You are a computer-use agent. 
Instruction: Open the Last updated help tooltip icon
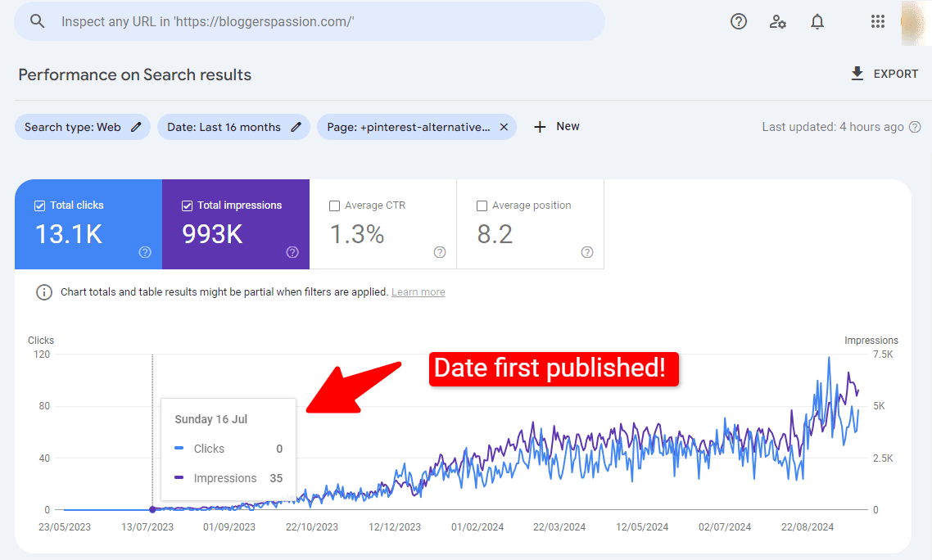[x=915, y=127]
